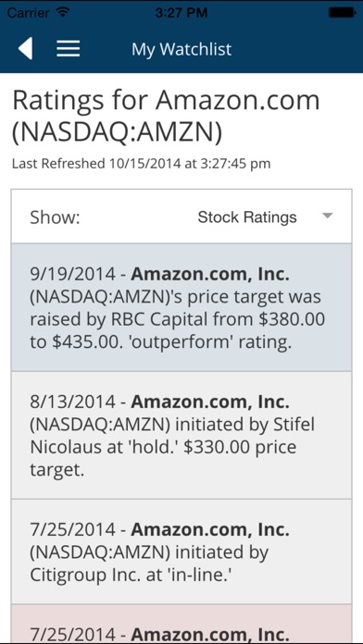Tap the 3:27 PM status bar clock

(x=181, y=13)
